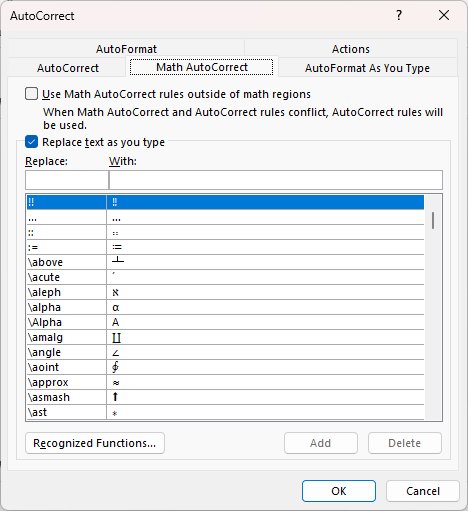Click the up arrow symbol for \asmash

tap(115, 397)
